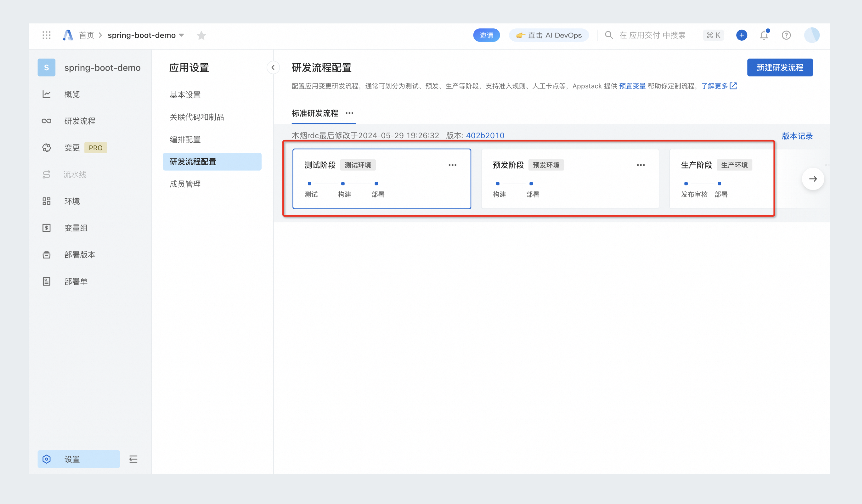This screenshot has height=504, width=862.
Task: Select the 生产阶段 stage card title
Action: [696, 165]
